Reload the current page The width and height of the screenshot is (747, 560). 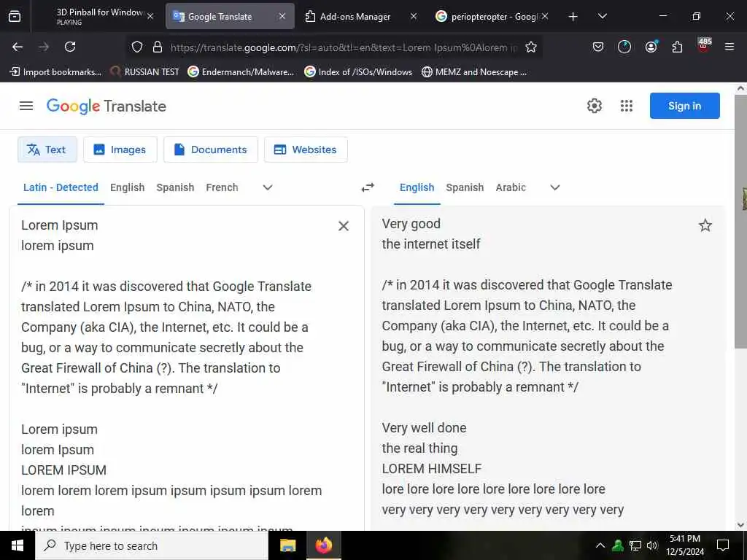coord(70,47)
